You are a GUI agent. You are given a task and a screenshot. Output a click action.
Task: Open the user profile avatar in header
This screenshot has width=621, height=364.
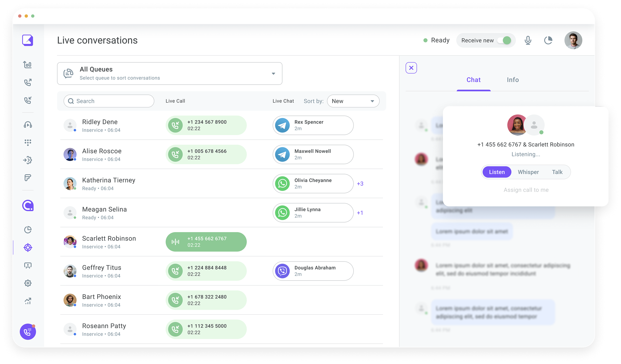(573, 40)
